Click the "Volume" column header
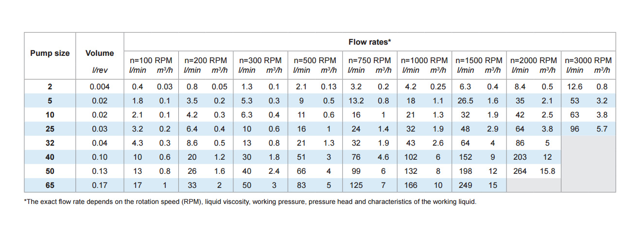The width and height of the screenshot is (644, 235). (100, 53)
